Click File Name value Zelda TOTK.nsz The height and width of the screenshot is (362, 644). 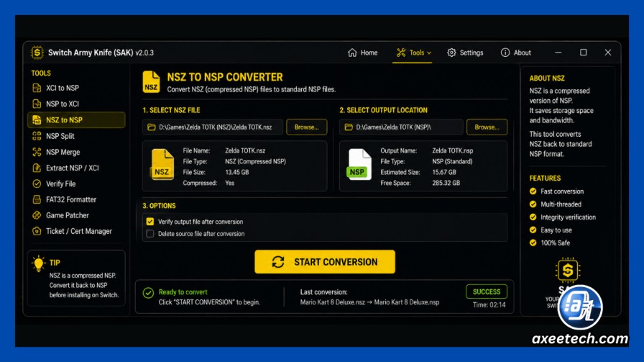[245, 150]
